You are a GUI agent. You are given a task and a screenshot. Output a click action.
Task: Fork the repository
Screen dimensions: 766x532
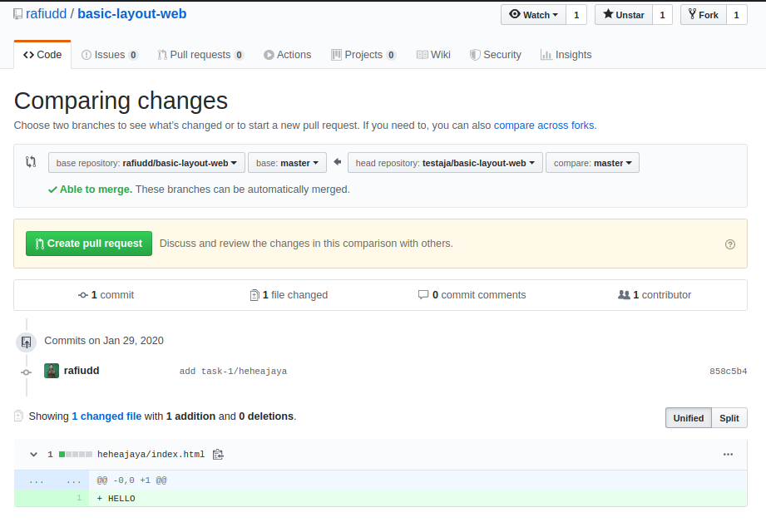point(704,15)
